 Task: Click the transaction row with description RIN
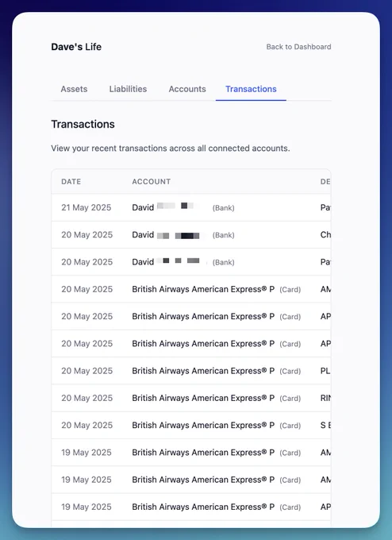point(191,398)
